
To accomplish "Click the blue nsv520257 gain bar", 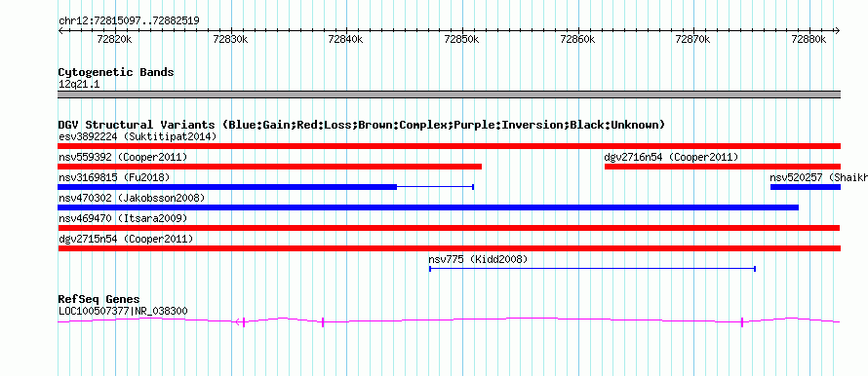I will point(806,187).
